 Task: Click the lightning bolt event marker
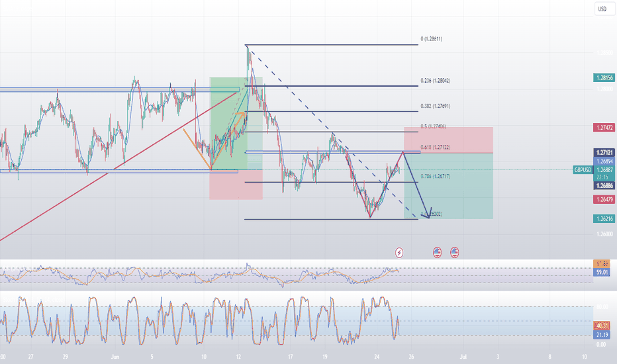pos(399,252)
